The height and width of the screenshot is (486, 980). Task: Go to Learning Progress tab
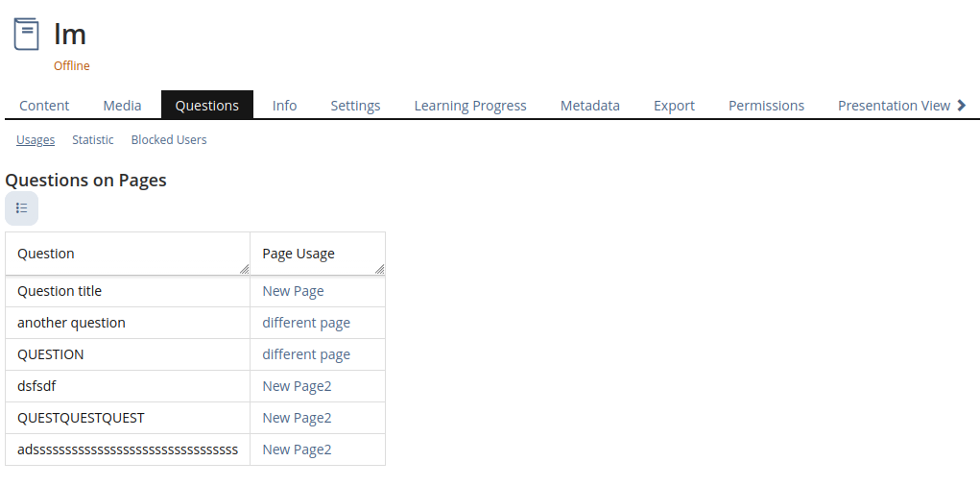coord(470,106)
